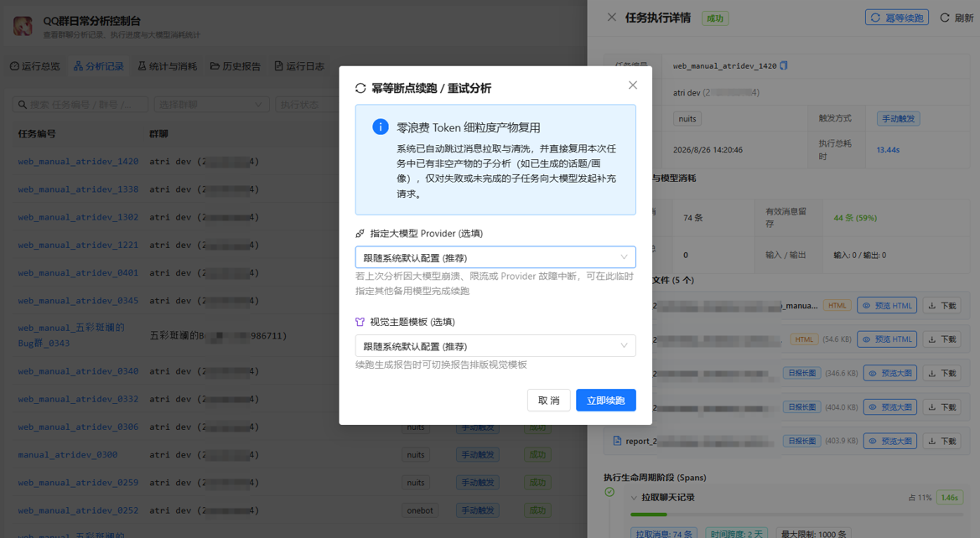Switch to the 运行日志 tab
The height and width of the screenshot is (538, 980).
[x=299, y=66]
